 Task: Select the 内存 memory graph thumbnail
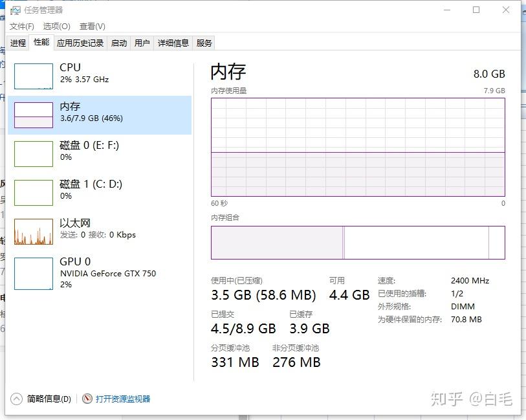(34, 115)
